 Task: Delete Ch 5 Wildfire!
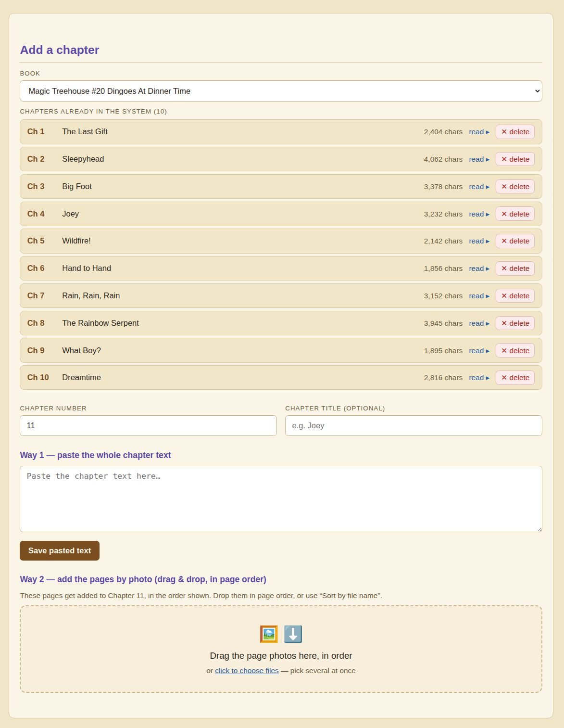(515, 241)
